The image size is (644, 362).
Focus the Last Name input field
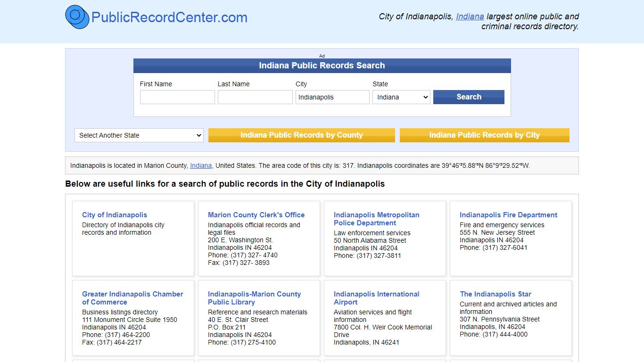[255, 97]
